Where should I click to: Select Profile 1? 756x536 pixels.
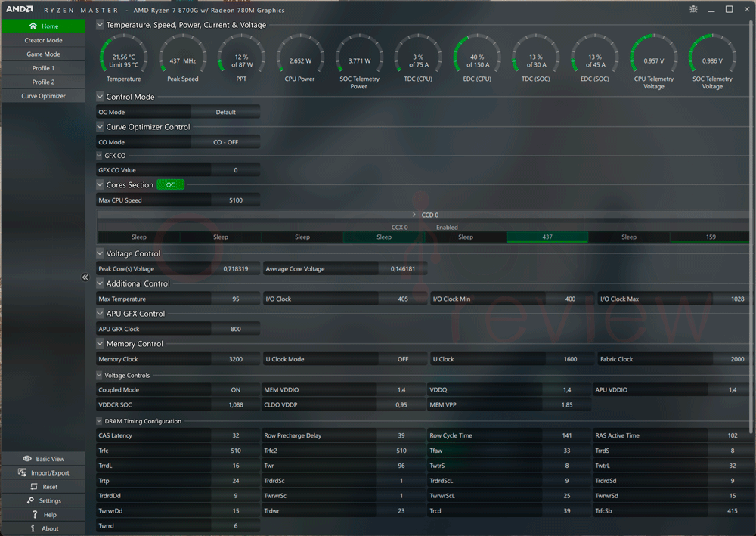[43, 68]
